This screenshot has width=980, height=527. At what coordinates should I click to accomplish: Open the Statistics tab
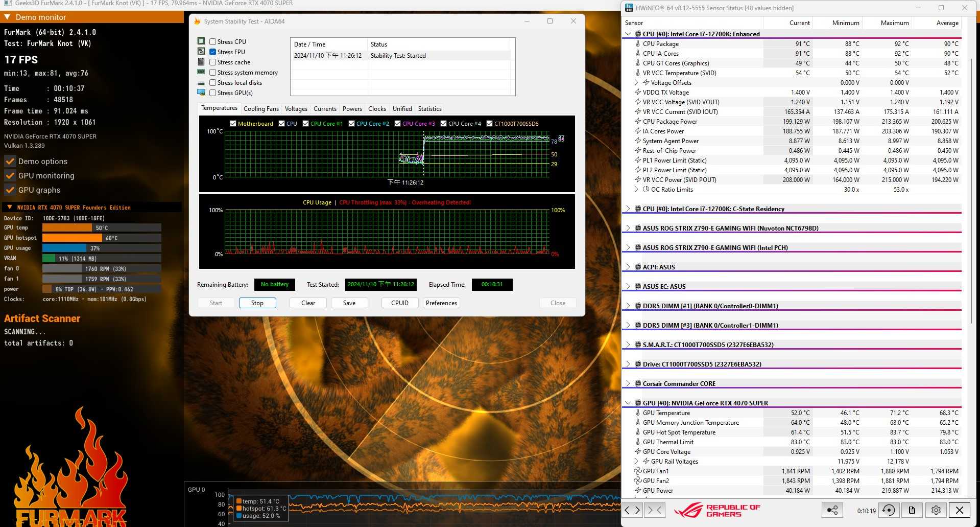(429, 108)
